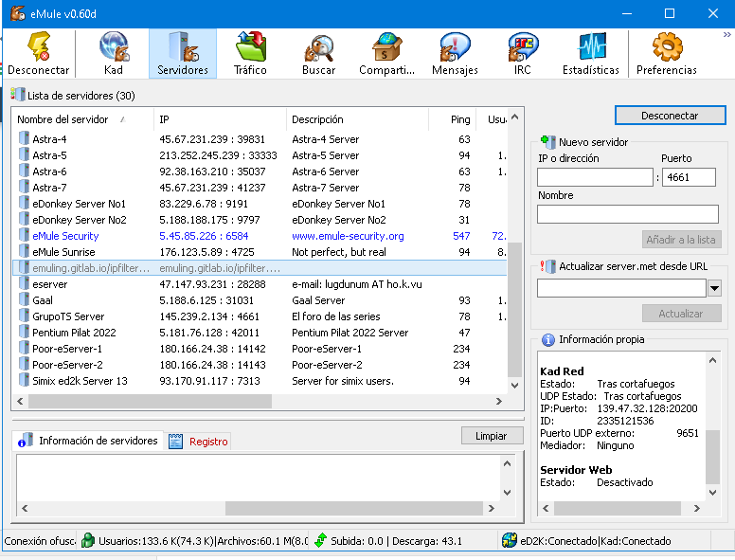Sort by Descripción column header
The image size is (735, 560).
(x=357, y=119)
